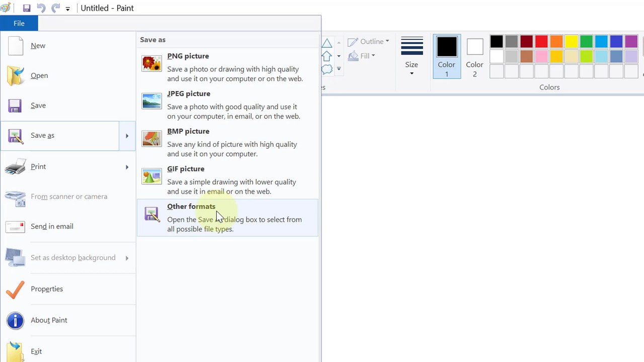
Task: Click the Properties checkmark icon
Action: pos(15,289)
